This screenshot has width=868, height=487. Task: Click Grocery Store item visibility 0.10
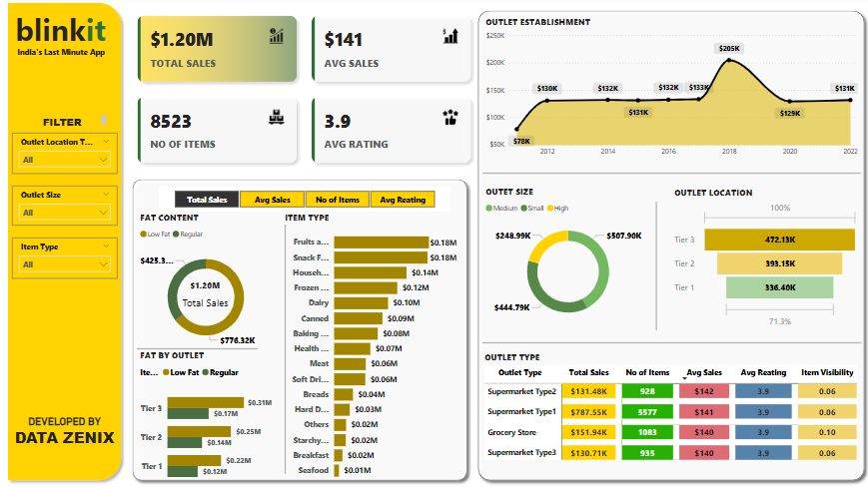(x=827, y=432)
